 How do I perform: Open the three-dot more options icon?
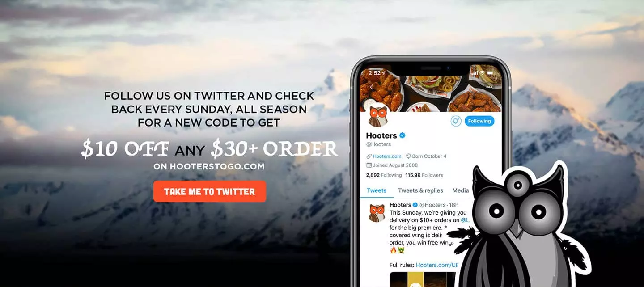pyautogui.click(x=489, y=87)
